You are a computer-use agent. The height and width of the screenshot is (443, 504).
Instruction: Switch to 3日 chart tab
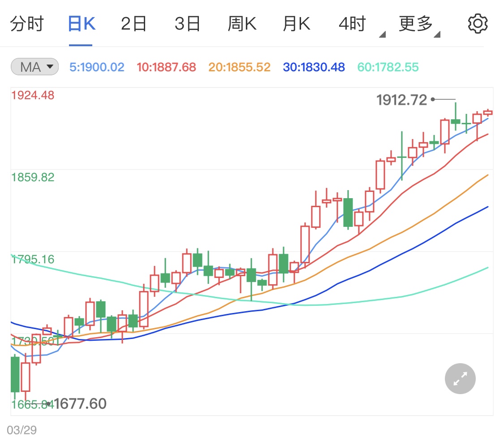(187, 24)
